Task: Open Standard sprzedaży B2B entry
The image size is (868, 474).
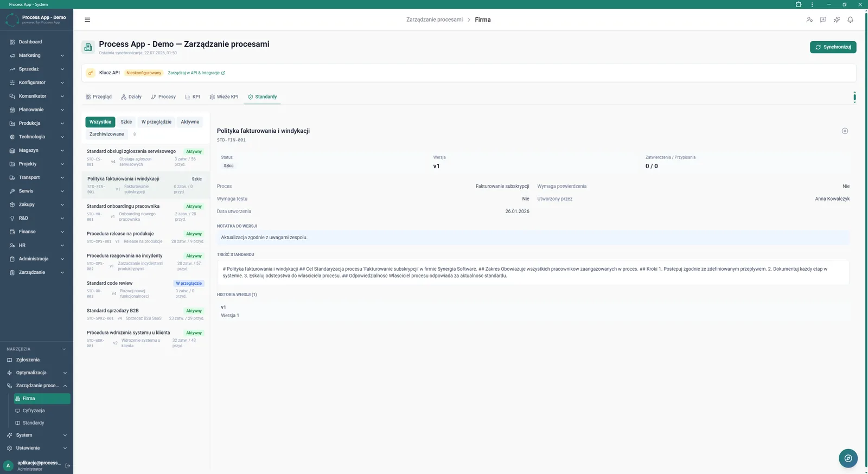Action: [145, 315]
